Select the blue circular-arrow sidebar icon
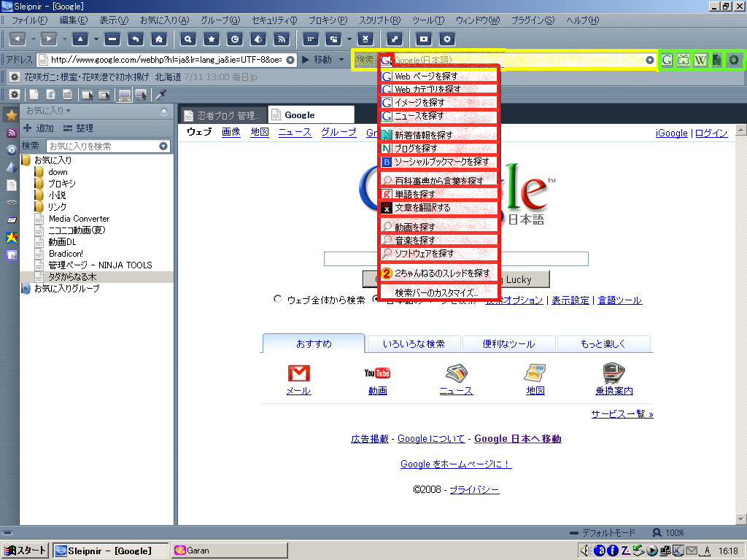This screenshot has height=560, width=747. [x=12, y=150]
